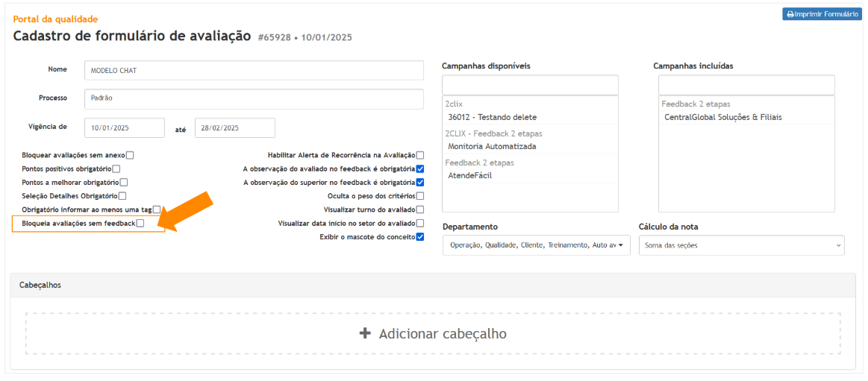The height and width of the screenshot is (381, 868).
Task: Toggle Pontos positivos obrigatório checkbox
Action: 116,169
